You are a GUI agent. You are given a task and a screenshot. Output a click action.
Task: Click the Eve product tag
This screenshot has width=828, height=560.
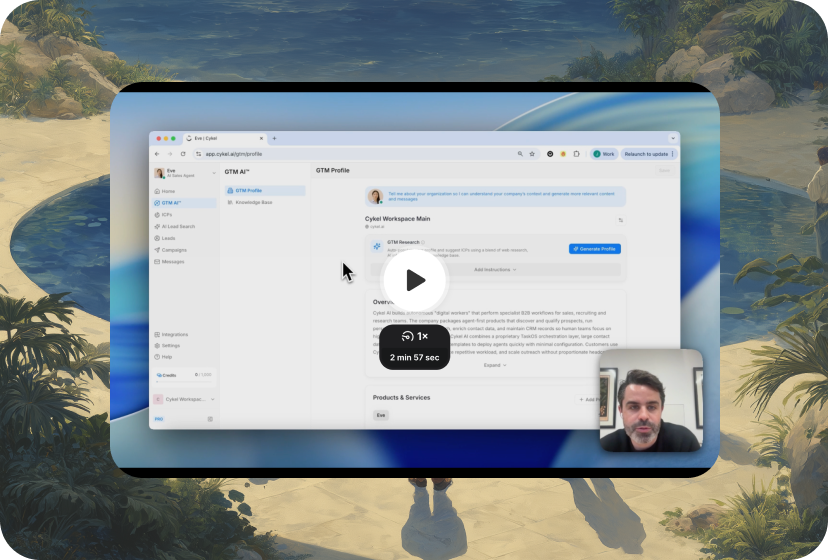point(381,415)
